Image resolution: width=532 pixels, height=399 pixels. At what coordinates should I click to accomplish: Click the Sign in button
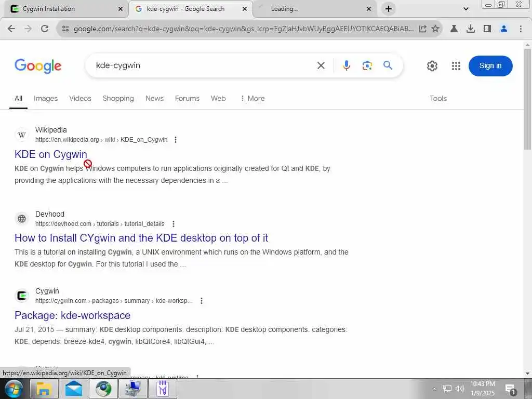point(490,66)
